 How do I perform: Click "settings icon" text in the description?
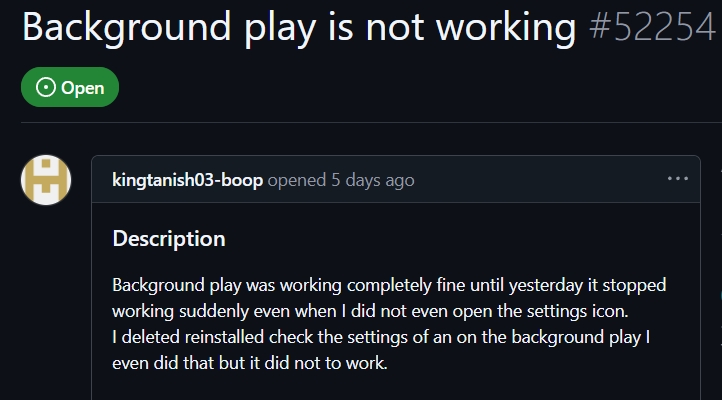[x=572, y=311]
